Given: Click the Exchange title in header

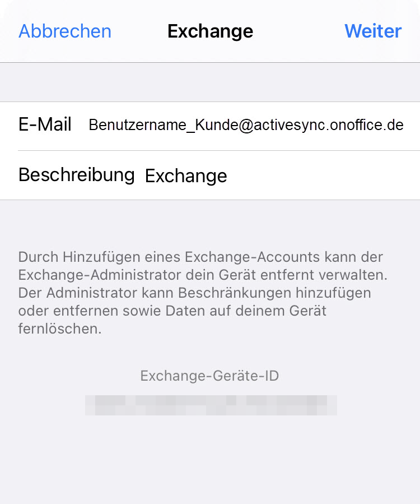Looking at the screenshot, I should pyautogui.click(x=210, y=31).
